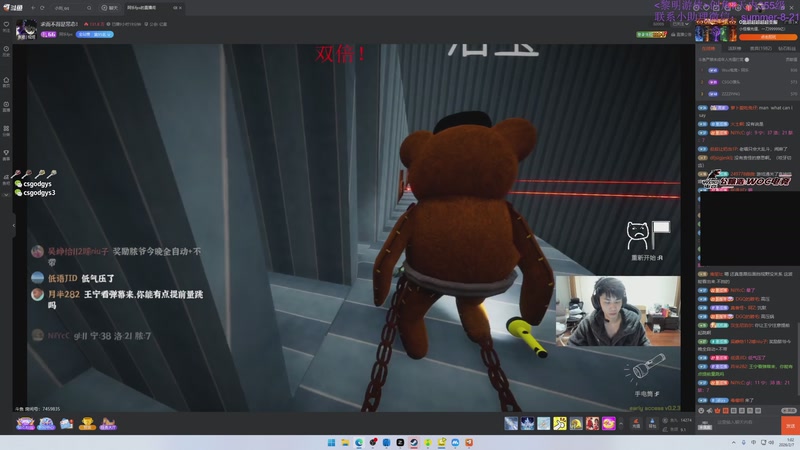The height and width of the screenshot is (450, 800).
Task: Open History icon in left sidebar
Action: coord(6,51)
